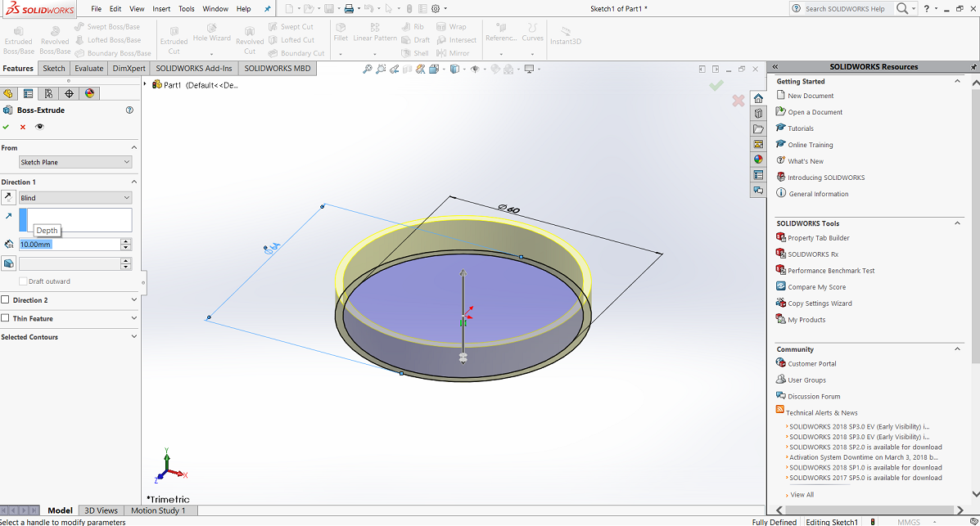Enable Direction 2 checkbox
This screenshot has height=526, width=980.
click(x=6, y=300)
